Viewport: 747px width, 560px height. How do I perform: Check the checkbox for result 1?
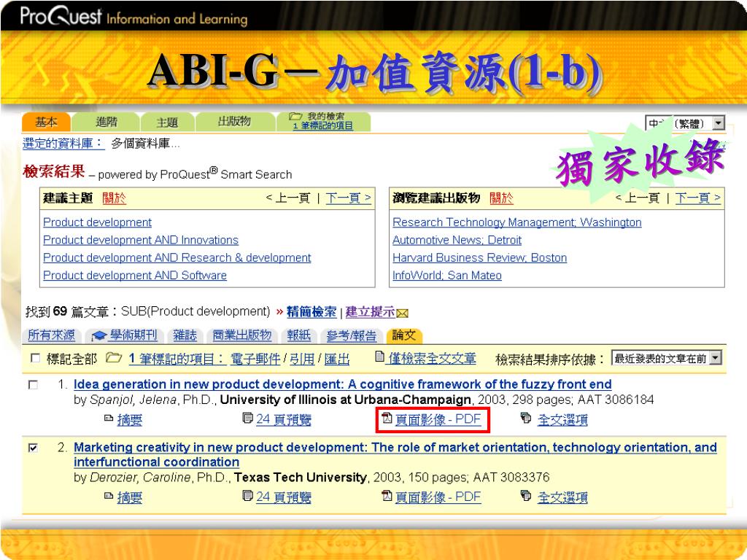[33, 384]
